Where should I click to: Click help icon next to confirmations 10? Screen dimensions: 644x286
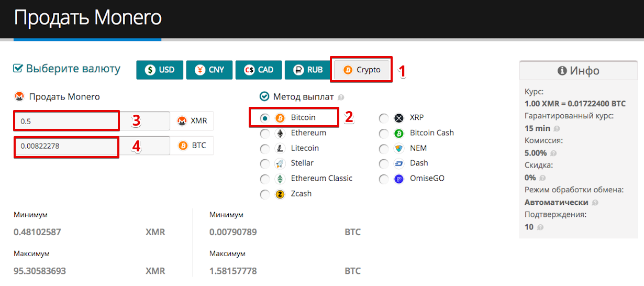(x=540, y=227)
